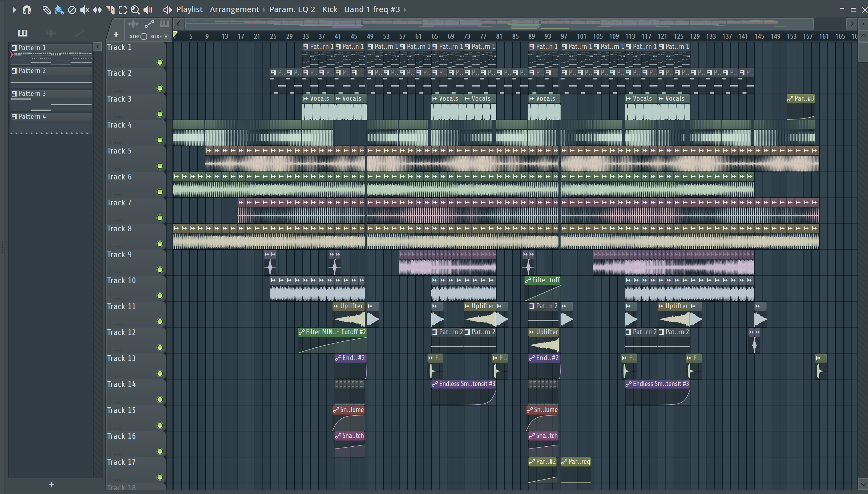This screenshot has height=494, width=868.
Task: Select the Track 16 header
Action: click(x=136, y=444)
